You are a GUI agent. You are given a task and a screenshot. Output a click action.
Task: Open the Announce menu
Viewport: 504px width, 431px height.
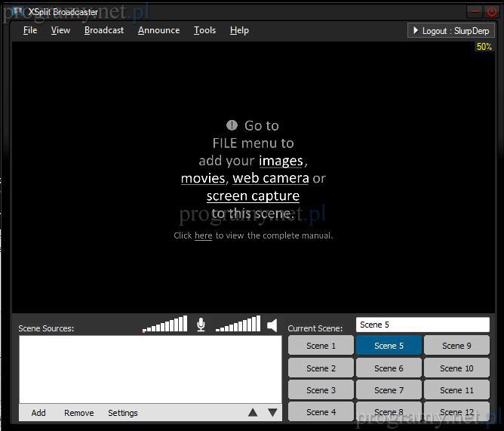[x=158, y=30]
